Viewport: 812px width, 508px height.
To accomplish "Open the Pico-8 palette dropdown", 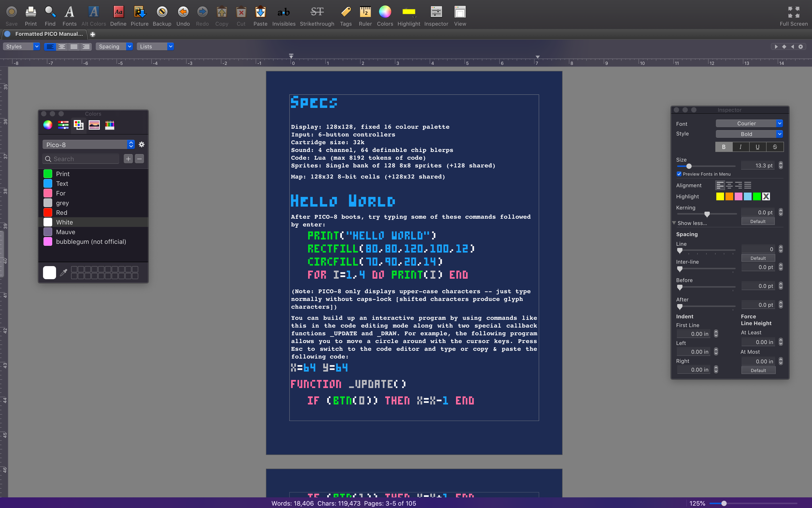I will pos(89,145).
